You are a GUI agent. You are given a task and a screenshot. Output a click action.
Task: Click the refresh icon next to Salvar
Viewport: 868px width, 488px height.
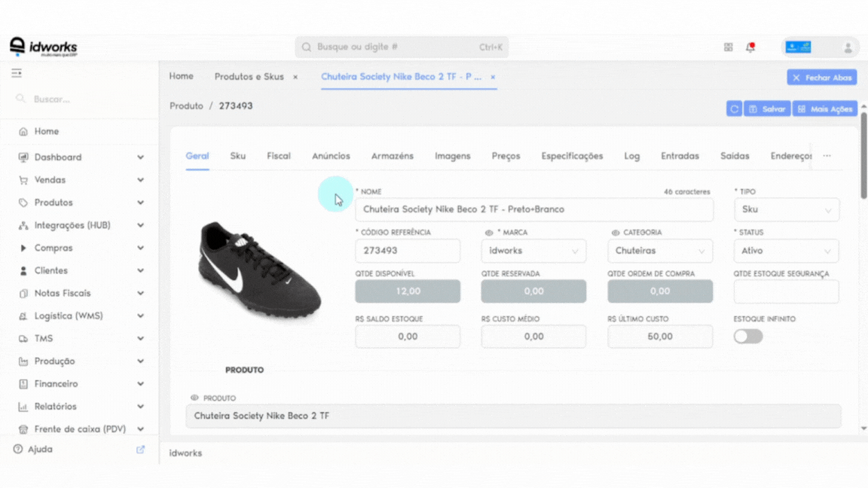coord(734,109)
